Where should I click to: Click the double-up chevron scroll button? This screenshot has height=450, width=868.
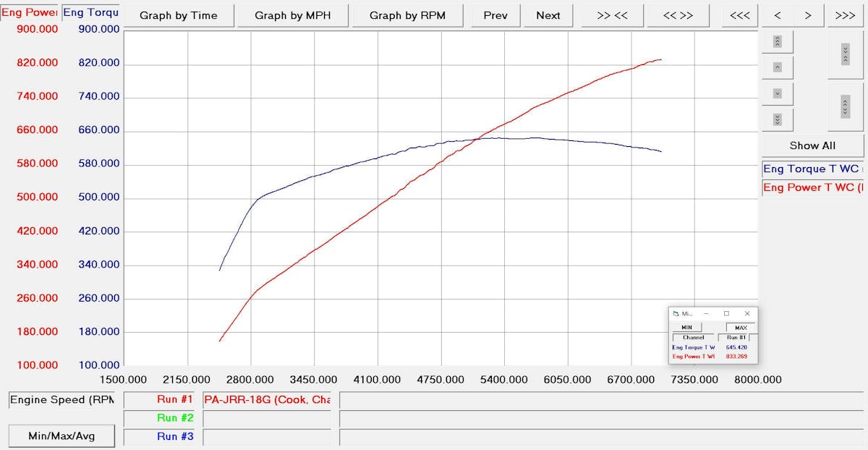pyautogui.click(x=778, y=43)
